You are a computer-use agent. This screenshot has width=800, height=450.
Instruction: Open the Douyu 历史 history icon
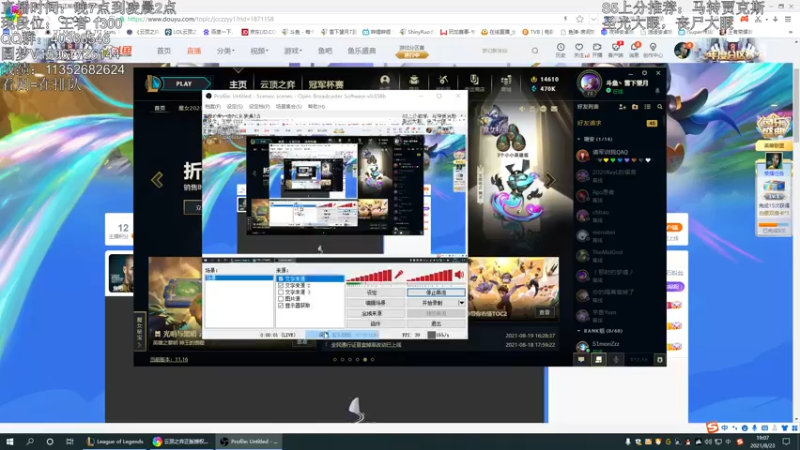(560, 50)
